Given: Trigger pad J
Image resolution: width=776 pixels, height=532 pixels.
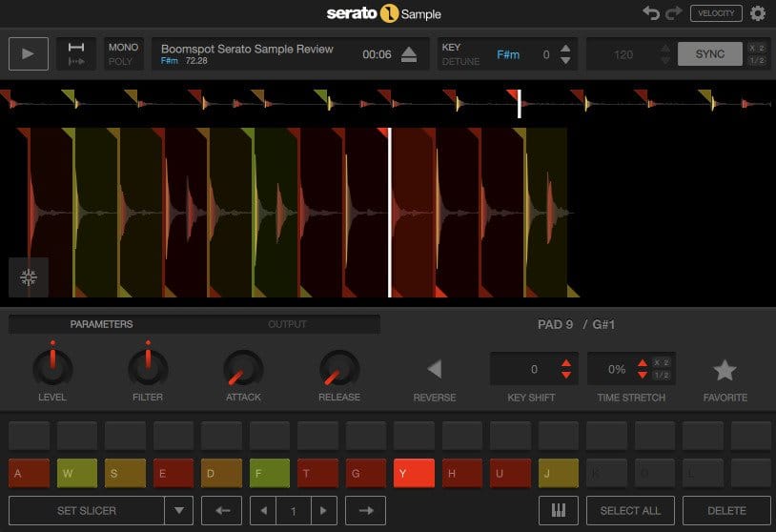Looking at the screenshot, I should tap(559, 473).
